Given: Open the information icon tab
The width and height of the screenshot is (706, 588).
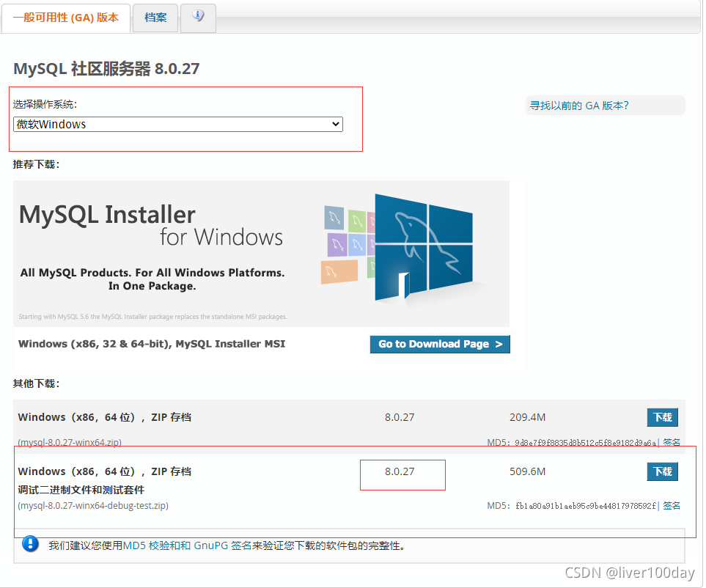Looking at the screenshot, I should coord(198,17).
